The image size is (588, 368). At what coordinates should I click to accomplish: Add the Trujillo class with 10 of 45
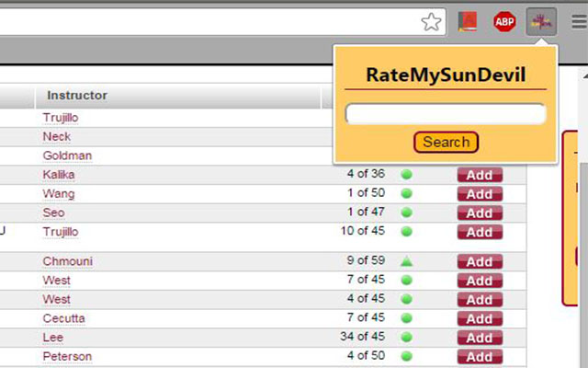pyautogui.click(x=480, y=232)
